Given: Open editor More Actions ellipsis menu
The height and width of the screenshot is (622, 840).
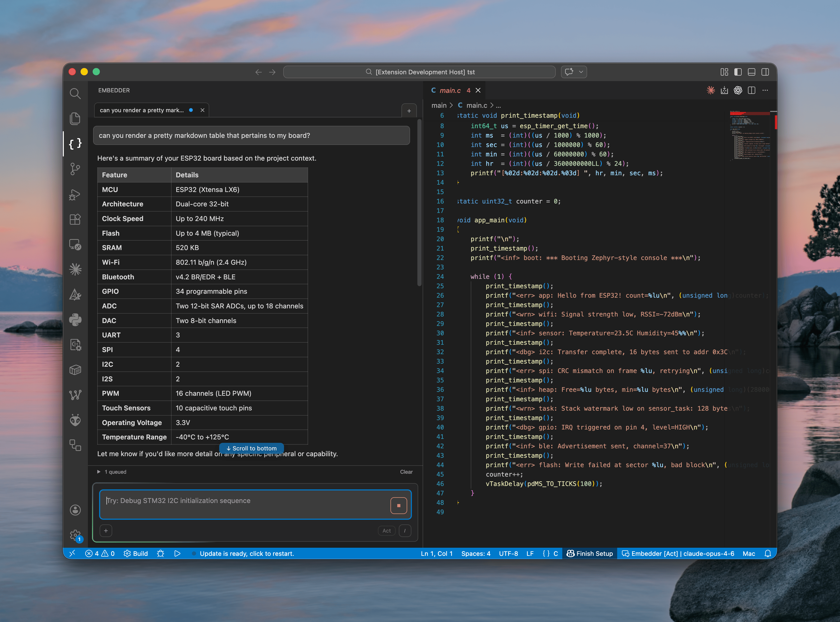Looking at the screenshot, I should [x=765, y=90].
